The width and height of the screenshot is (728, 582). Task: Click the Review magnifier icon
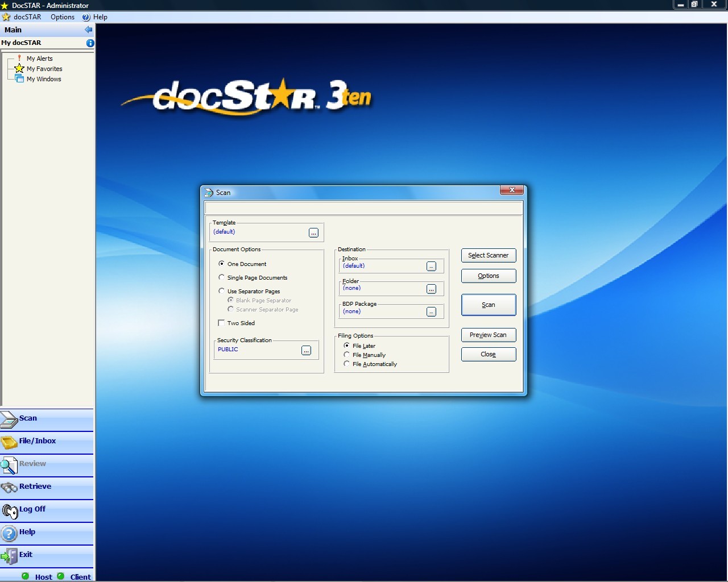tap(9, 465)
